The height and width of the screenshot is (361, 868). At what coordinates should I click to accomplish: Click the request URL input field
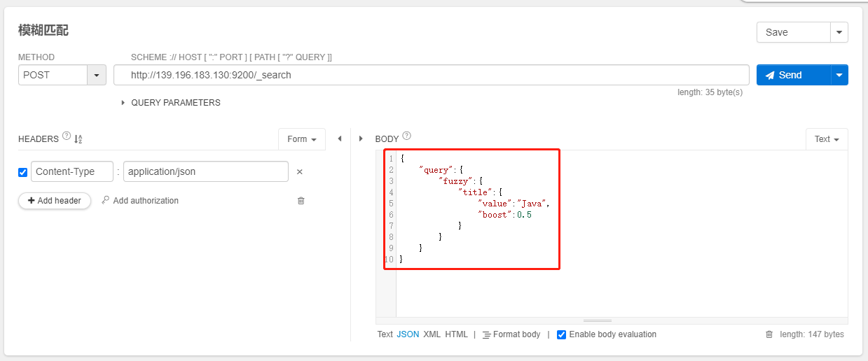(x=432, y=75)
